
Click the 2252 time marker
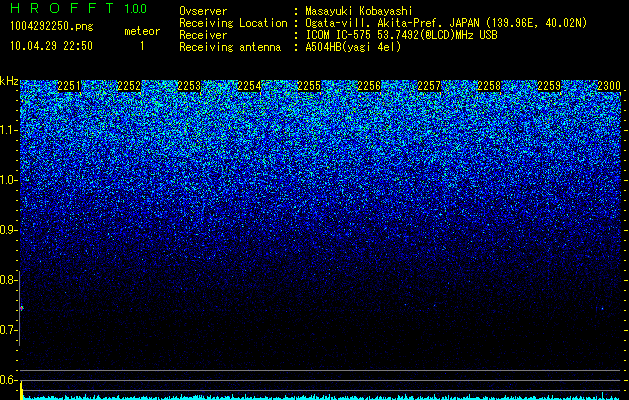click(129, 86)
